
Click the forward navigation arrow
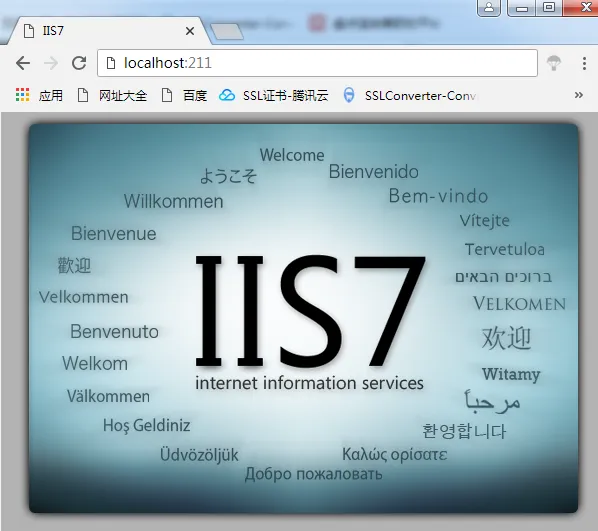pos(51,63)
